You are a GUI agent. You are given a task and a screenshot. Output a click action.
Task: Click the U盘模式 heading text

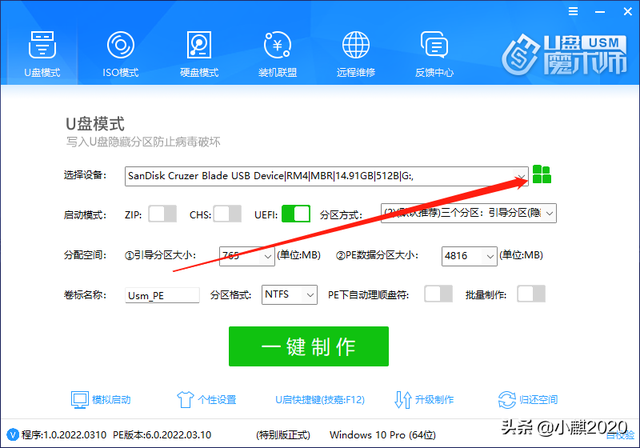95,124
